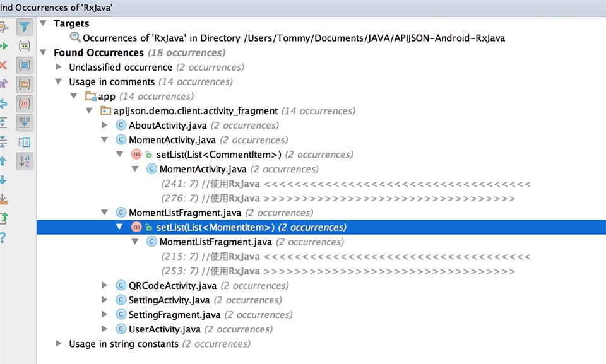Screen dimensions: 606x364
Task: Collapse selected setList(List<MomentItem>) arrow
Action: 119,227
